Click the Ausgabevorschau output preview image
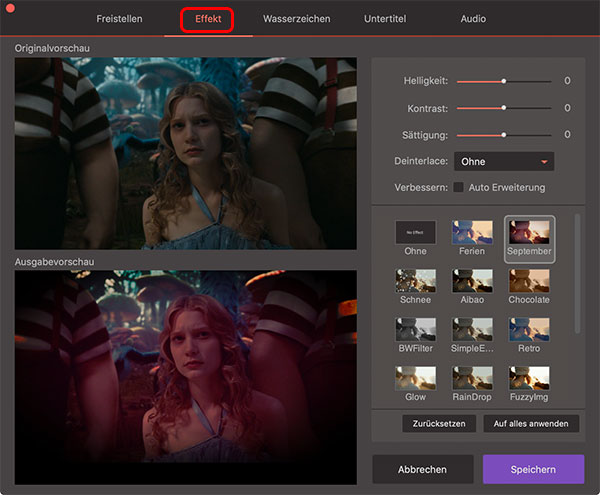The width and height of the screenshot is (600, 495). point(186,378)
